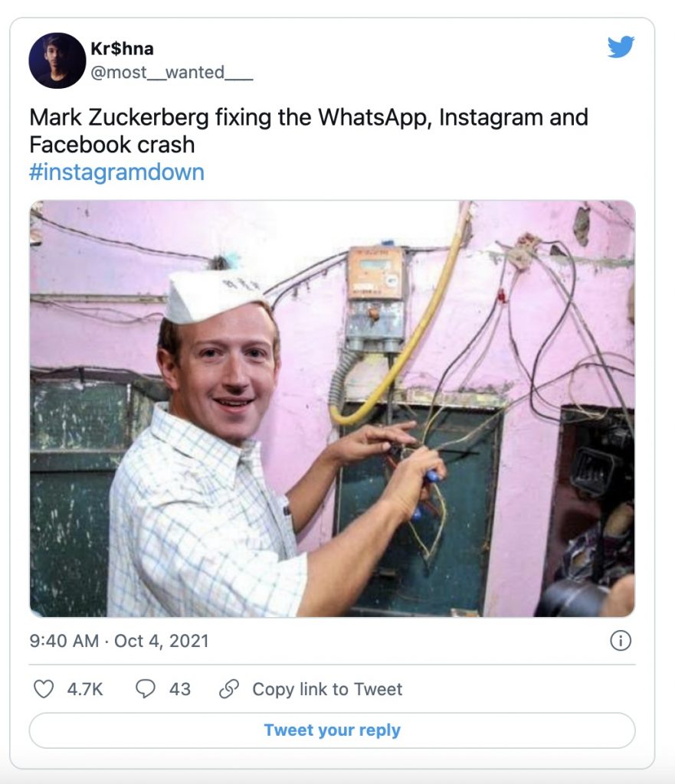Click the reply speech bubble icon
This screenshot has width=675, height=784.
click(146, 689)
